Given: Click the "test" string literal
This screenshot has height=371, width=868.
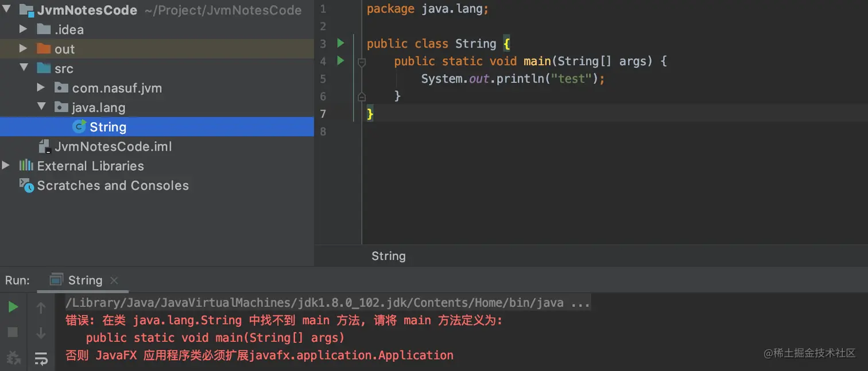Looking at the screenshot, I should [571, 79].
